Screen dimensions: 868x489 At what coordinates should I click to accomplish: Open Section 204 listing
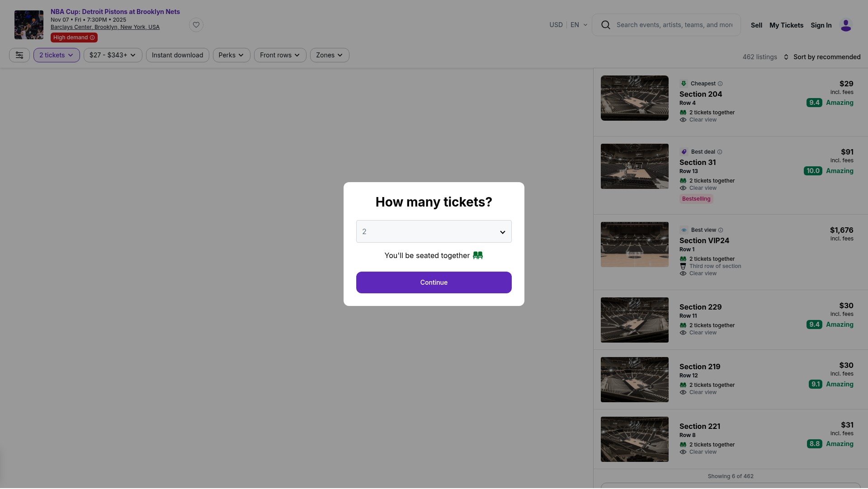tap(731, 102)
